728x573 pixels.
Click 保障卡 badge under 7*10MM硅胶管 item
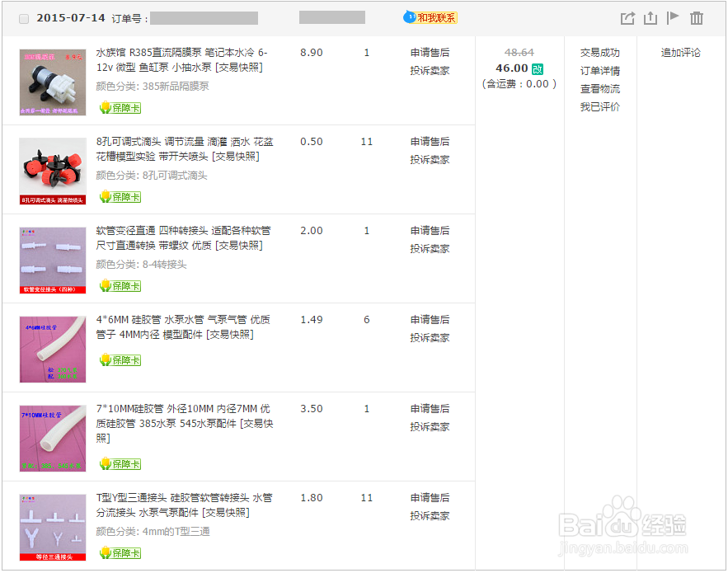tap(120, 464)
